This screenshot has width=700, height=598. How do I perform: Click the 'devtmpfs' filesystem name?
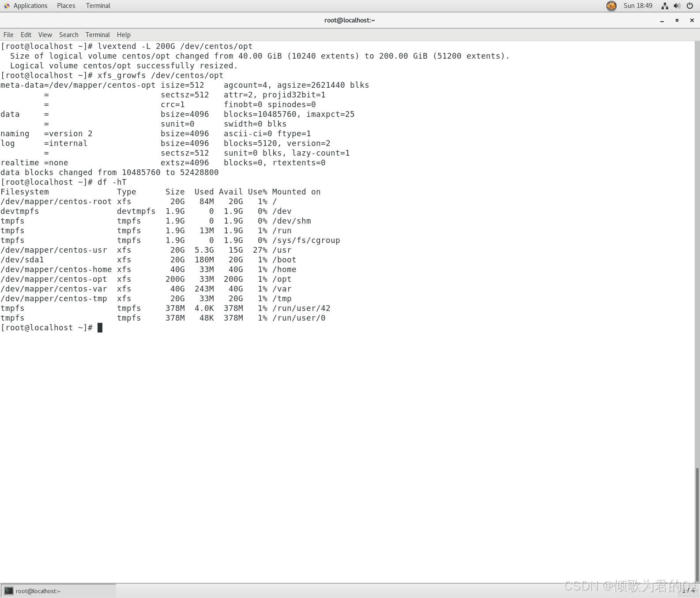[x=20, y=211]
